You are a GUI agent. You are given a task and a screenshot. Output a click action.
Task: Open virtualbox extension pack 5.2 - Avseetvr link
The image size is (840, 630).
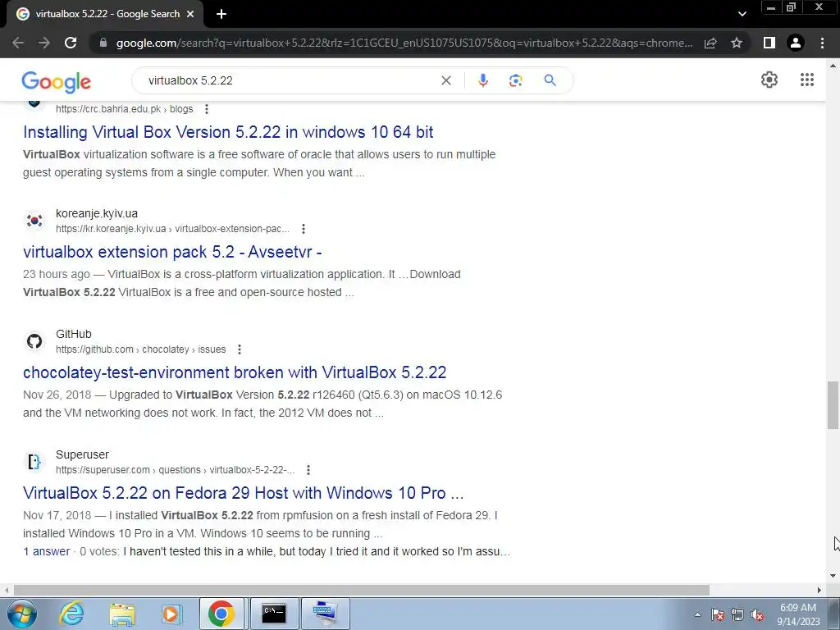tap(172, 252)
